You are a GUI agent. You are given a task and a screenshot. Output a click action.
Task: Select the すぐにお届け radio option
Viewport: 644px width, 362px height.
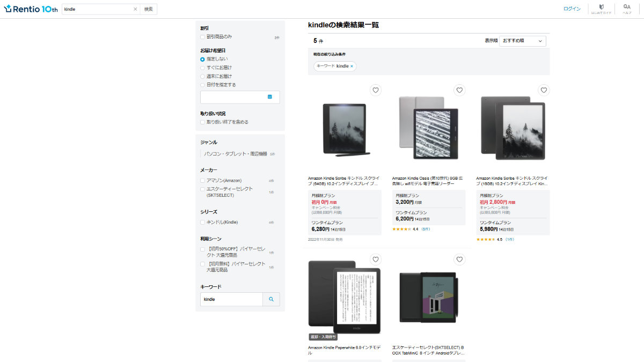(202, 68)
